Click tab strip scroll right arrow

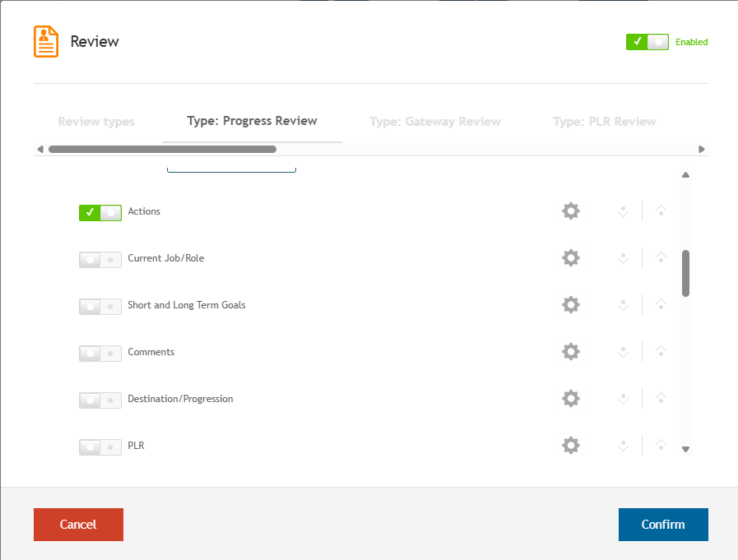[701, 149]
